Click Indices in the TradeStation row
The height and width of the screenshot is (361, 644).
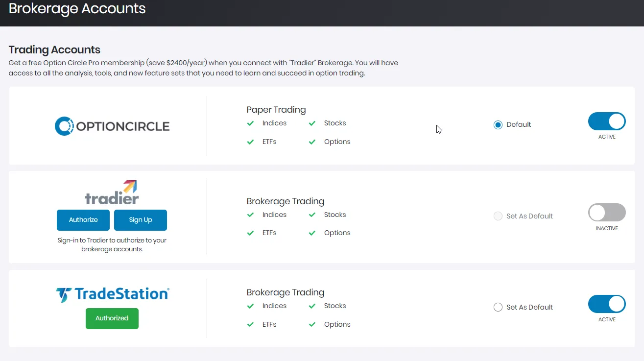tap(274, 306)
